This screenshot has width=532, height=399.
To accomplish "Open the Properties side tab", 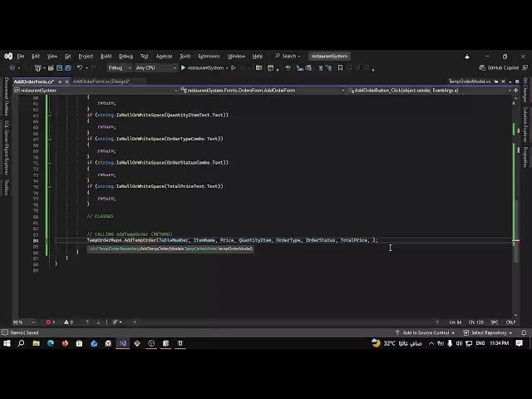I will tap(525, 157).
